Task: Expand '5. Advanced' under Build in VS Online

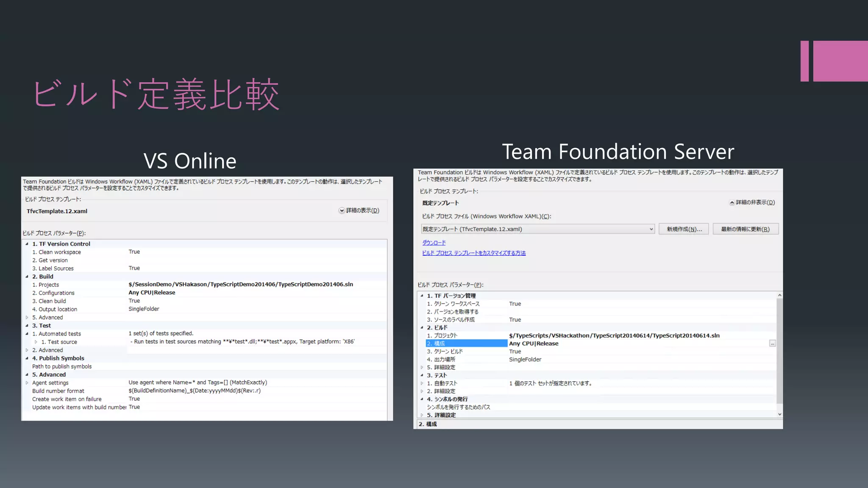Action: coord(27,317)
